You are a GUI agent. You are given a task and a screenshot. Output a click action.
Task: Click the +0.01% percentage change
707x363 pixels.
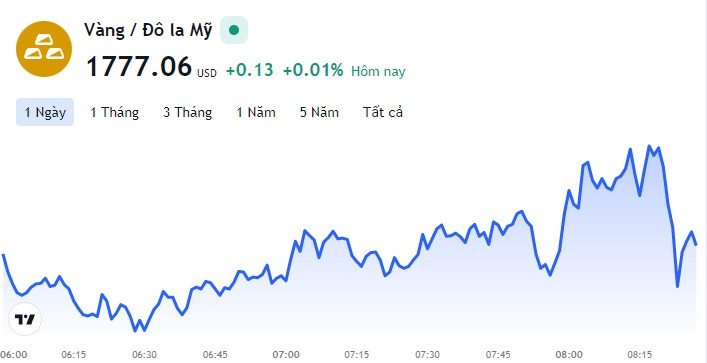[313, 70]
